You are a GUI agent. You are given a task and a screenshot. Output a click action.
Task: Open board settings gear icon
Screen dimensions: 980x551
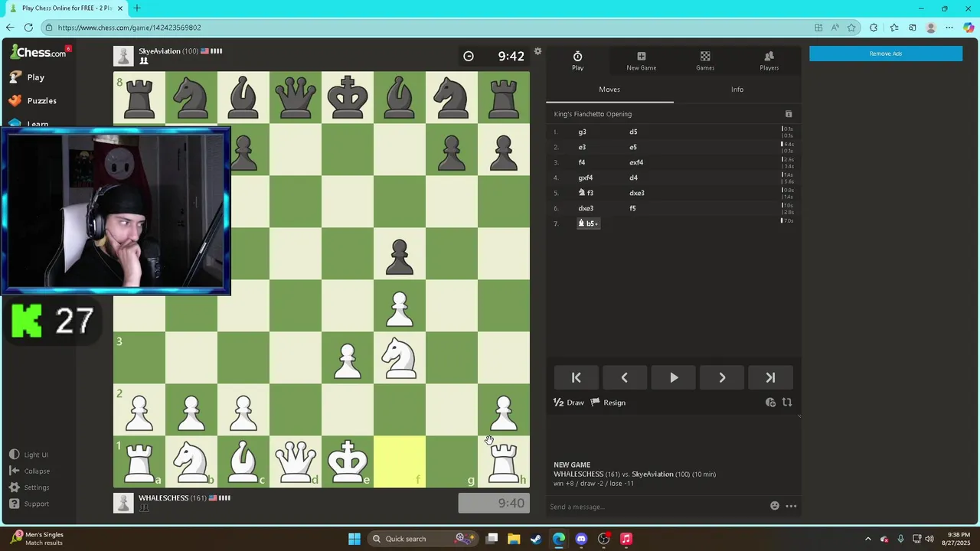538,51
